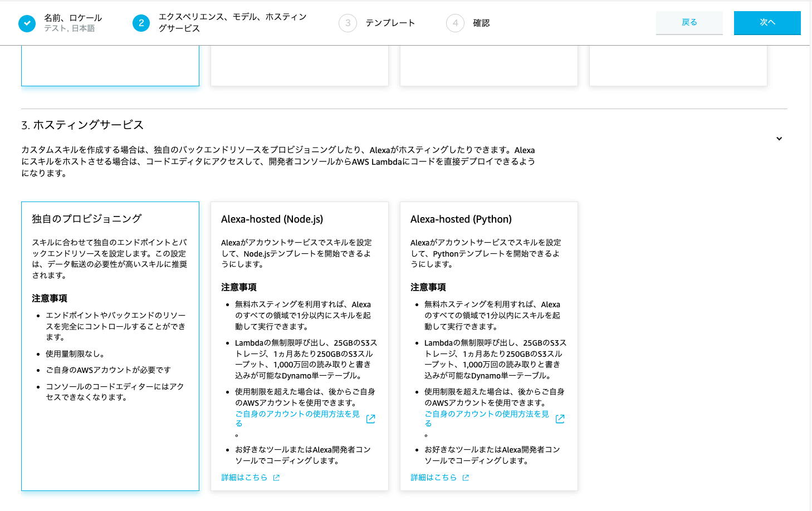Open 詳細はこちら link in Node.js card
The image size is (812, 511).
pos(244,478)
